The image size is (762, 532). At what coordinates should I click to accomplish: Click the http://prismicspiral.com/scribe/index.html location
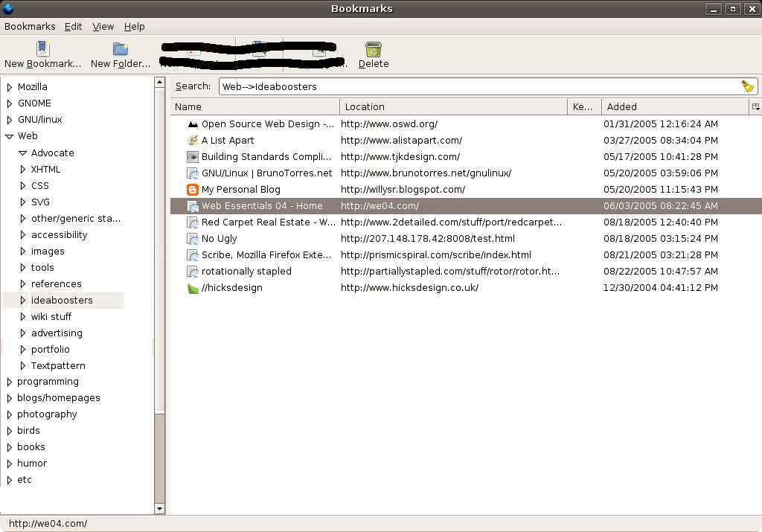tap(435, 255)
